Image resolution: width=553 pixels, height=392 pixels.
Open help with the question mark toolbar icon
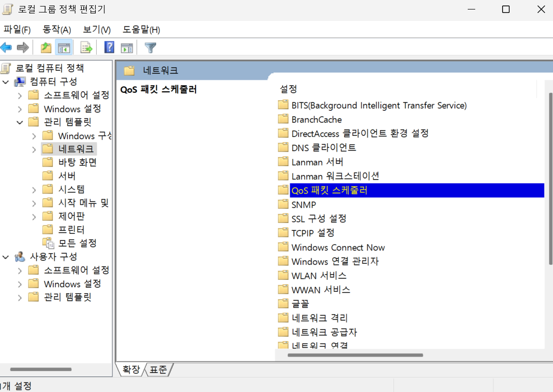tap(108, 47)
